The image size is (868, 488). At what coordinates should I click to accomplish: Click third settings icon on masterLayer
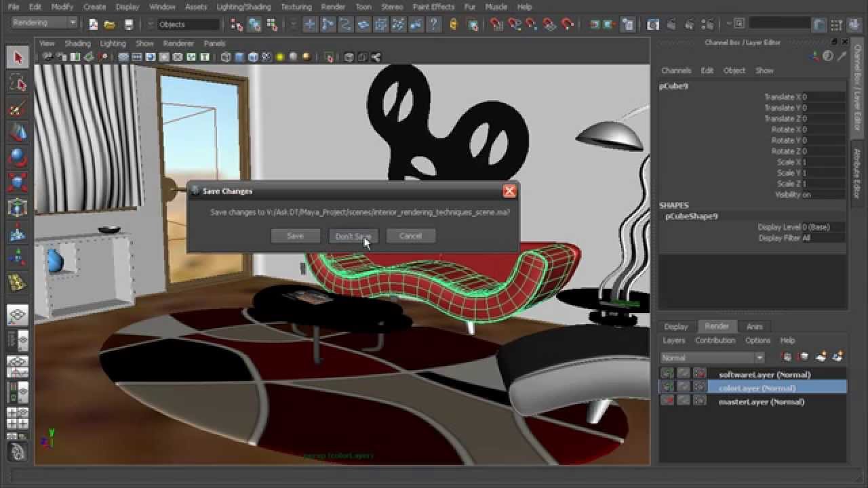pyautogui.click(x=699, y=401)
